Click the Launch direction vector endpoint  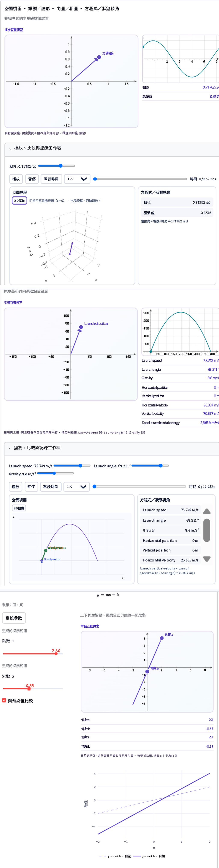[x=81, y=327]
